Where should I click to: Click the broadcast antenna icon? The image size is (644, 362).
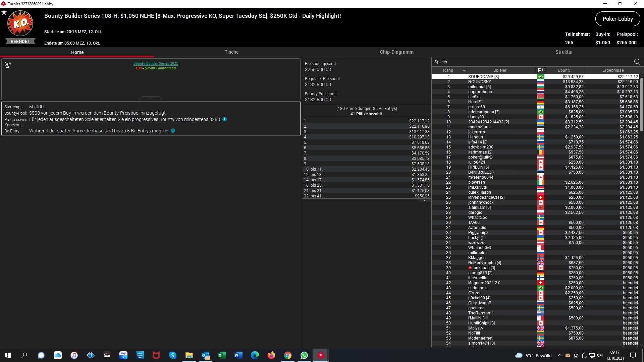8,65
